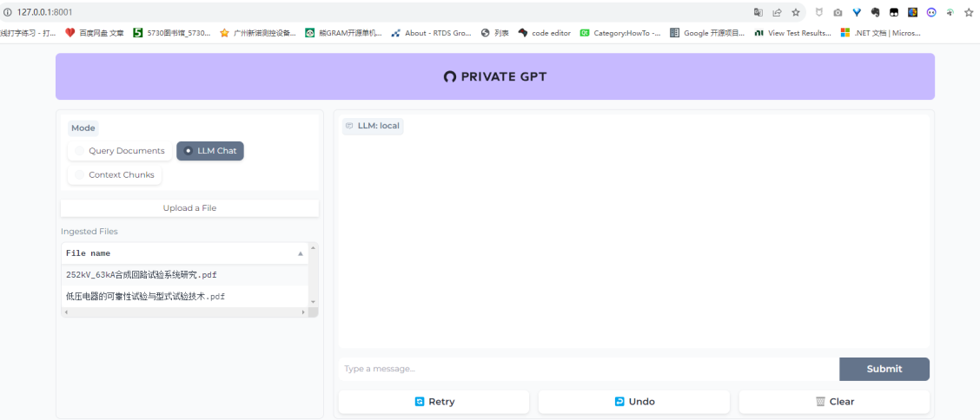The image size is (980, 420).
Task: Click the chat bubble icon beside LLM: local
Action: coord(349,126)
